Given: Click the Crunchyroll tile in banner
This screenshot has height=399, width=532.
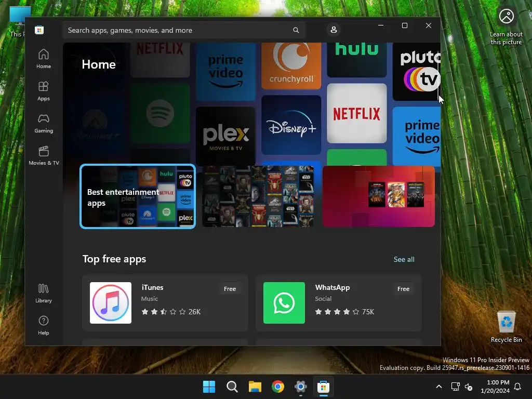Looking at the screenshot, I should click(291, 66).
